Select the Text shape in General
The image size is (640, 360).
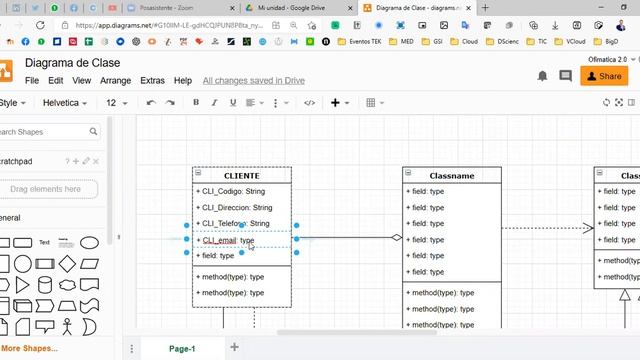point(44,242)
